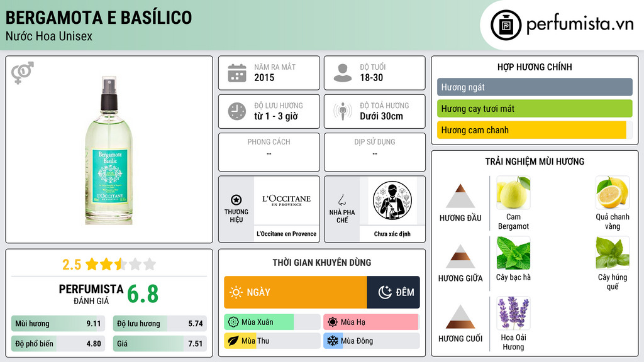Click the Hợp hương chính heading
The image size is (644, 362).
click(x=535, y=67)
